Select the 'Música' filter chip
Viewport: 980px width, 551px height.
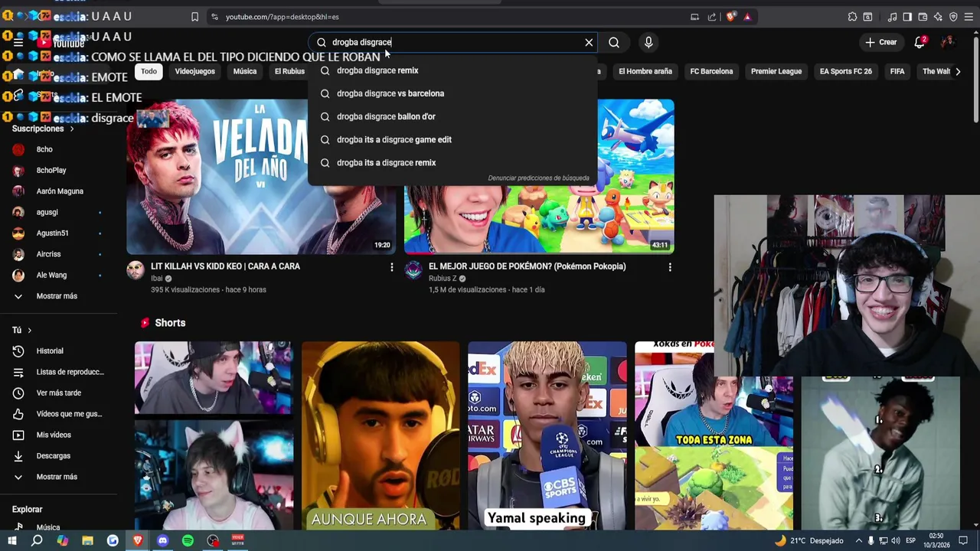(245, 71)
